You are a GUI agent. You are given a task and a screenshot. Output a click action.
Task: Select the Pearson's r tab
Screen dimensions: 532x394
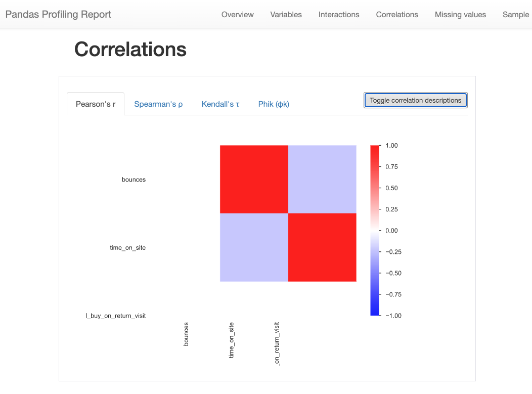96,104
